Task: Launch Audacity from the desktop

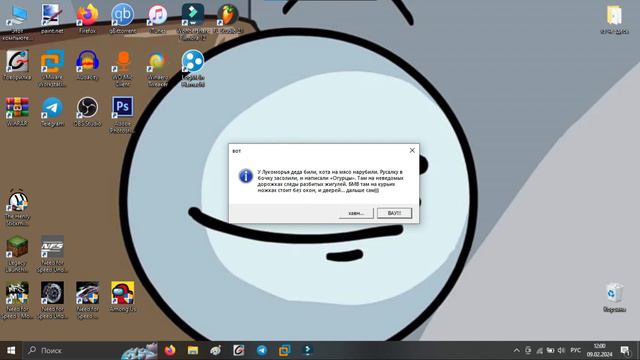Action: 87,64
